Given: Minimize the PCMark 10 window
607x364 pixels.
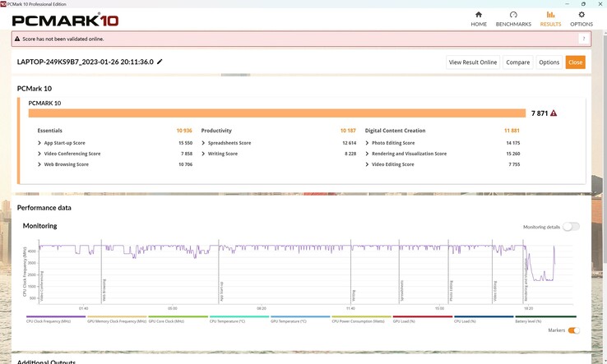Looking at the screenshot, I should click(x=568, y=4).
